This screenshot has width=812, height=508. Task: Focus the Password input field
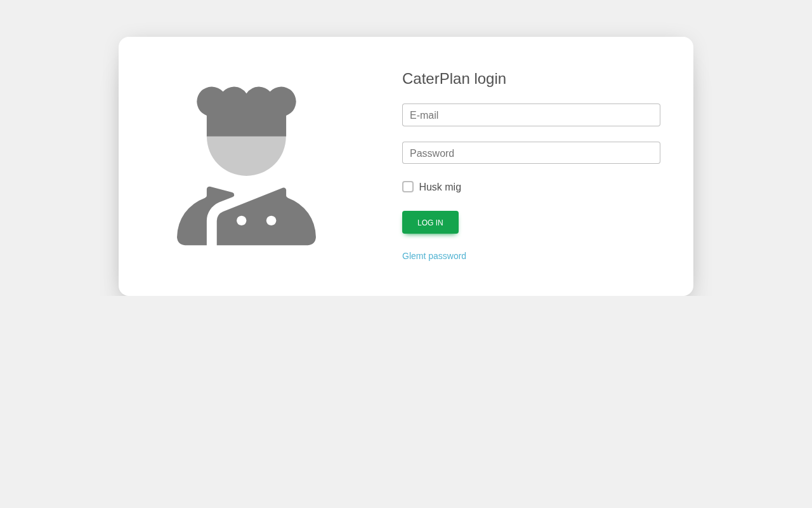(x=531, y=153)
